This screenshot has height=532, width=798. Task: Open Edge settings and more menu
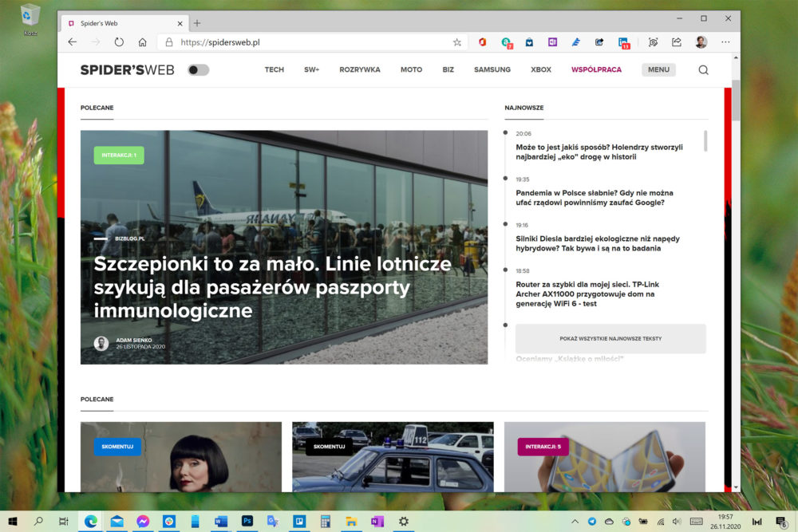[x=725, y=42]
